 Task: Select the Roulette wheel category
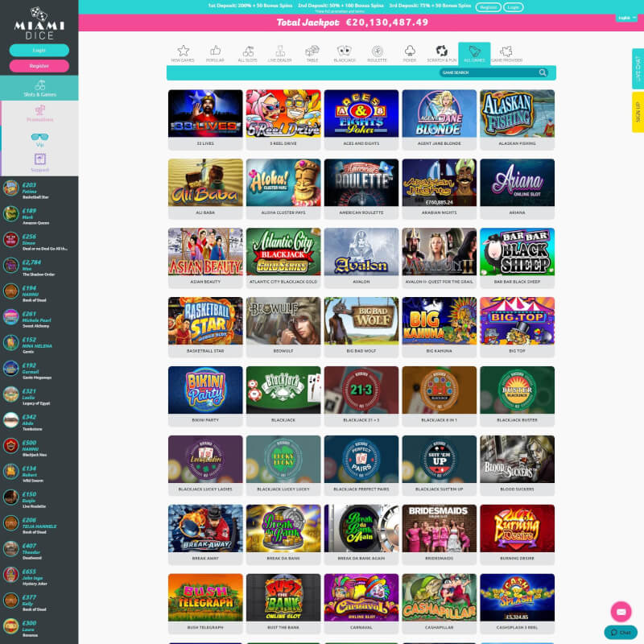click(x=377, y=53)
